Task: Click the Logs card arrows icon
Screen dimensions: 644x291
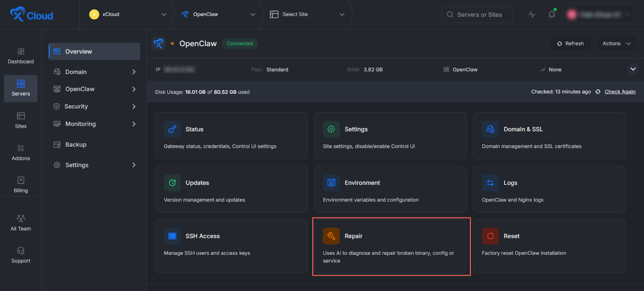Action: click(x=490, y=183)
